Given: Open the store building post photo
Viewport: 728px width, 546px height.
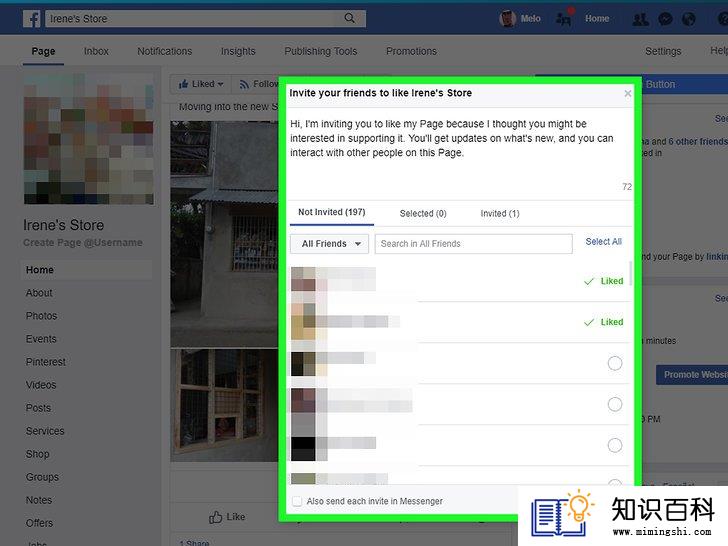Looking at the screenshot, I should [x=224, y=234].
